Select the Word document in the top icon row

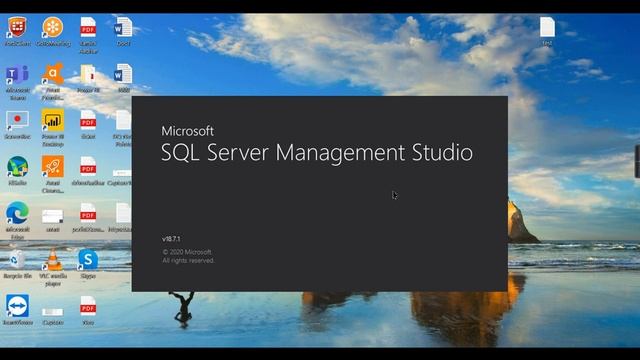123,27
